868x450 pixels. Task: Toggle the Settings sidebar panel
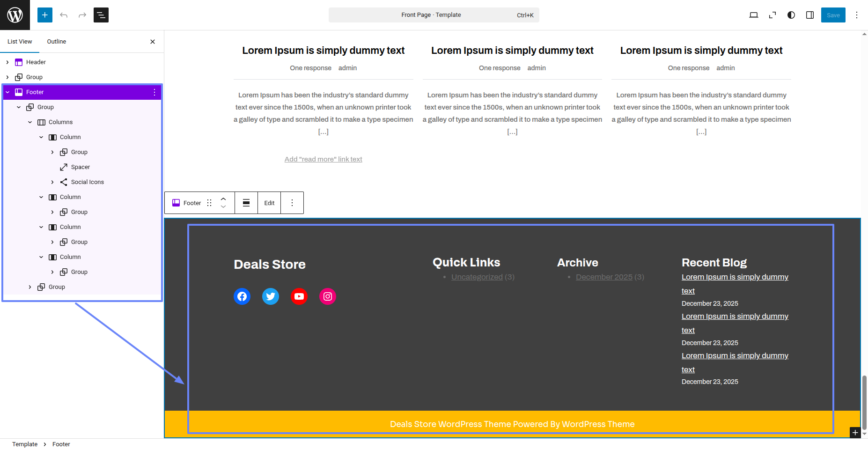(x=809, y=15)
